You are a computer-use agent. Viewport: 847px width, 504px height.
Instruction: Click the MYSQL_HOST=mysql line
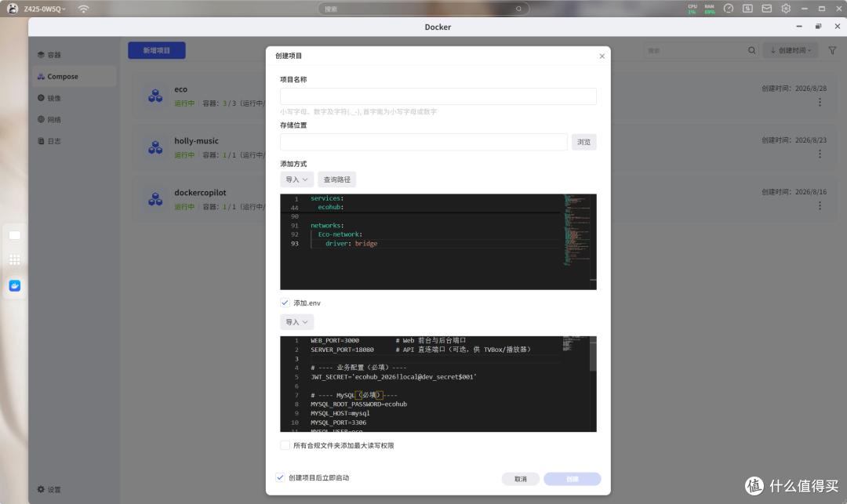click(340, 413)
